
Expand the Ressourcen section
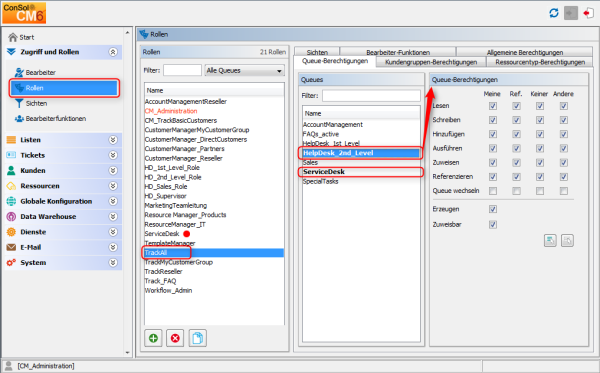(x=113, y=186)
